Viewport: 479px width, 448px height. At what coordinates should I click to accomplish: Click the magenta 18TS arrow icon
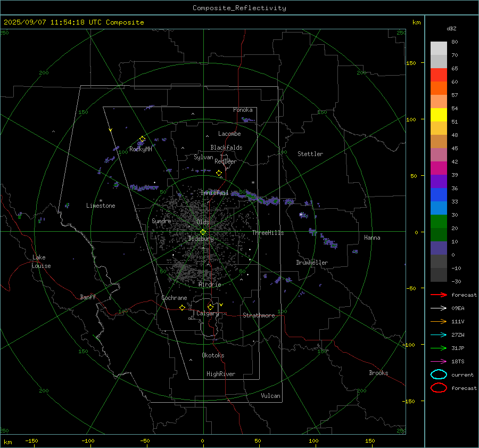coord(439,362)
